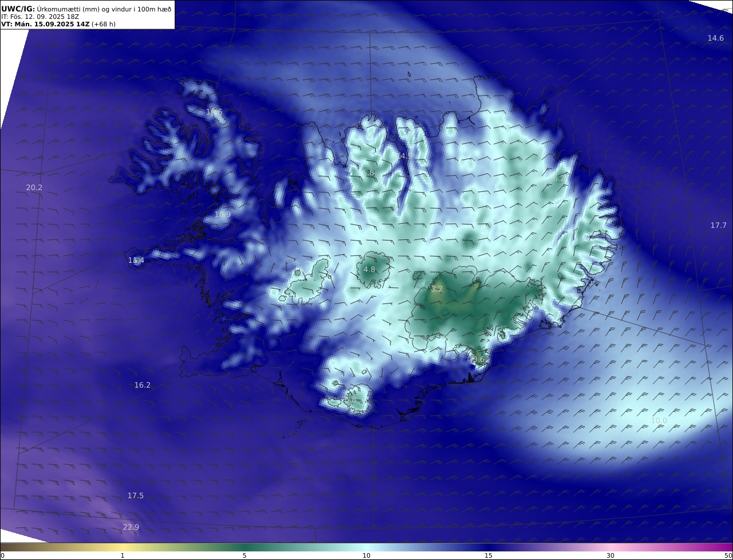Click the 10.0 value label in the pale band
Image resolution: width=733 pixels, height=560 pixels.
point(659,420)
